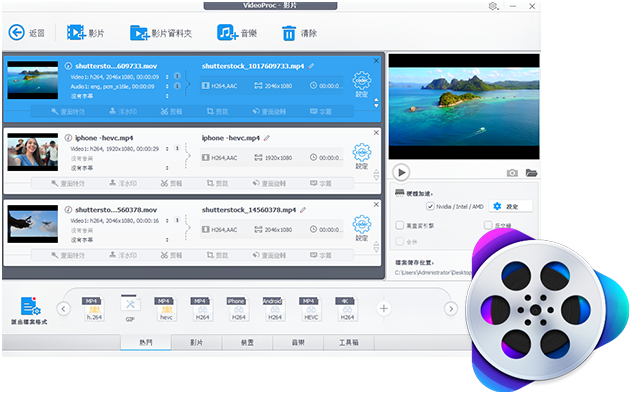This screenshot has width=630, height=393.
Task: Click the back arrow (返回) button
Action: (17, 33)
